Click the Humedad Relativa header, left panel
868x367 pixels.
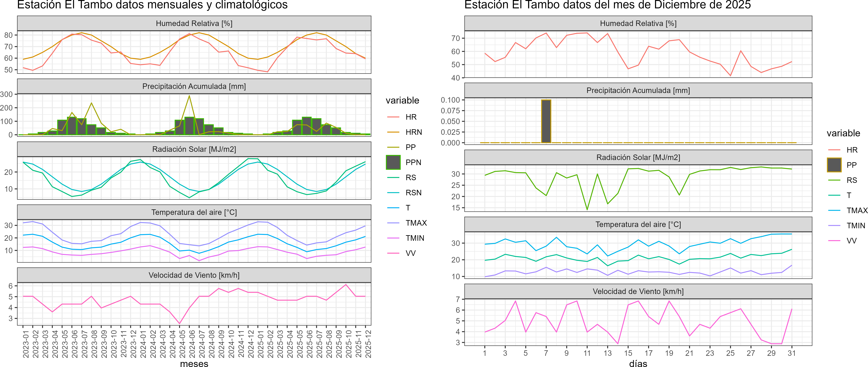pyautogui.click(x=194, y=23)
